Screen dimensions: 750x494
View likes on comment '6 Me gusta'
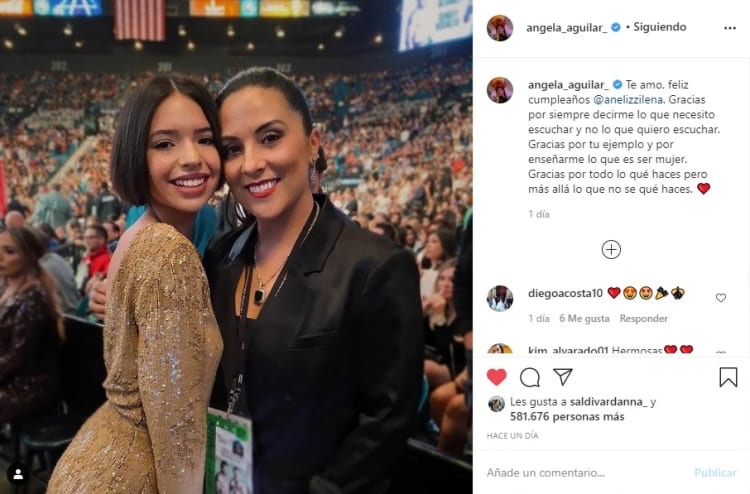pos(585,318)
